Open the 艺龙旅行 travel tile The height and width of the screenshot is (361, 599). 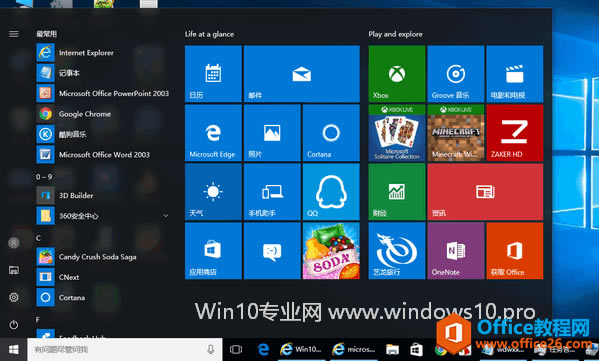coord(397,251)
